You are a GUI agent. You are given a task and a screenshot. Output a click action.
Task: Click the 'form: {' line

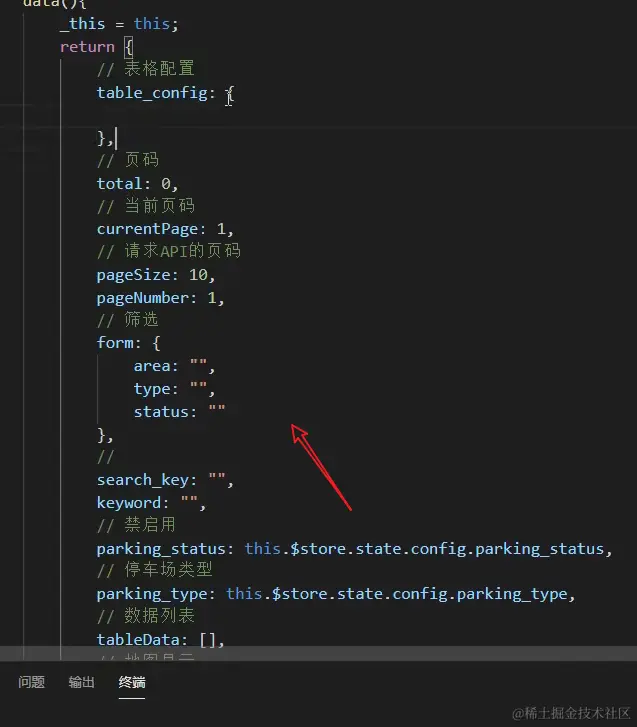coord(128,343)
